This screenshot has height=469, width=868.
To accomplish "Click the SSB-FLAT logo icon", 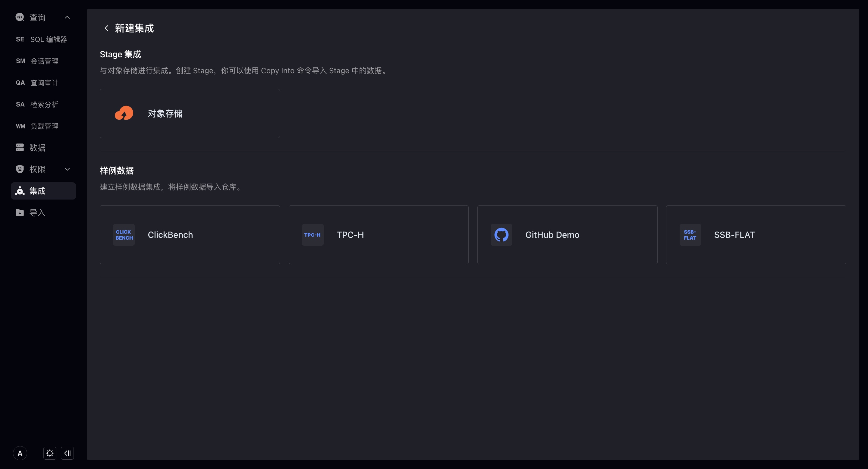I will click(x=690, y=235).
